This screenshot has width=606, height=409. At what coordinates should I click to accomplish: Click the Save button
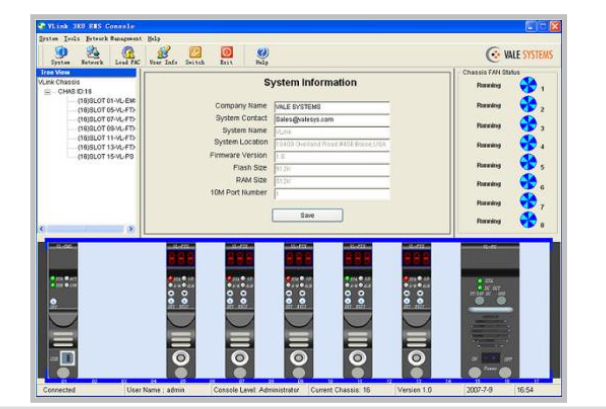pyautogui.click(x=308, y=213)
